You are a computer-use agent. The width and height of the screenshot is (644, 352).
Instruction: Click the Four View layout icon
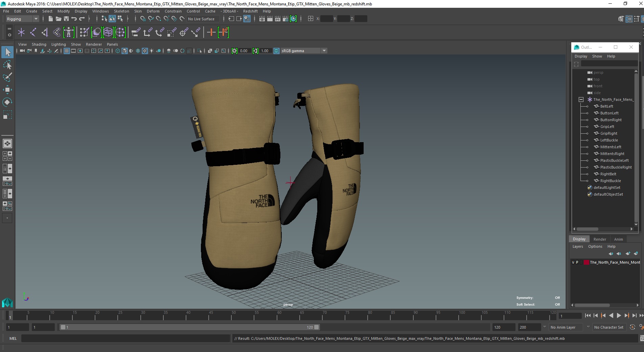(7, 156)
